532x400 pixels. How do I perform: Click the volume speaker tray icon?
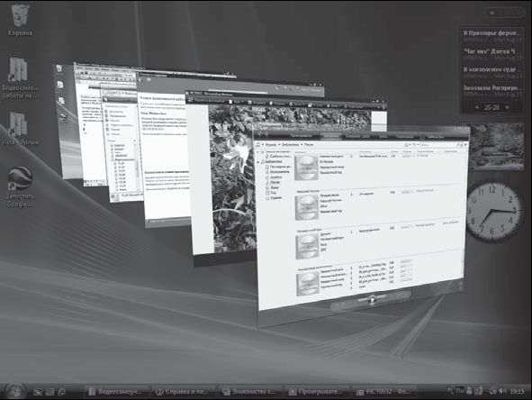(501, 391)
